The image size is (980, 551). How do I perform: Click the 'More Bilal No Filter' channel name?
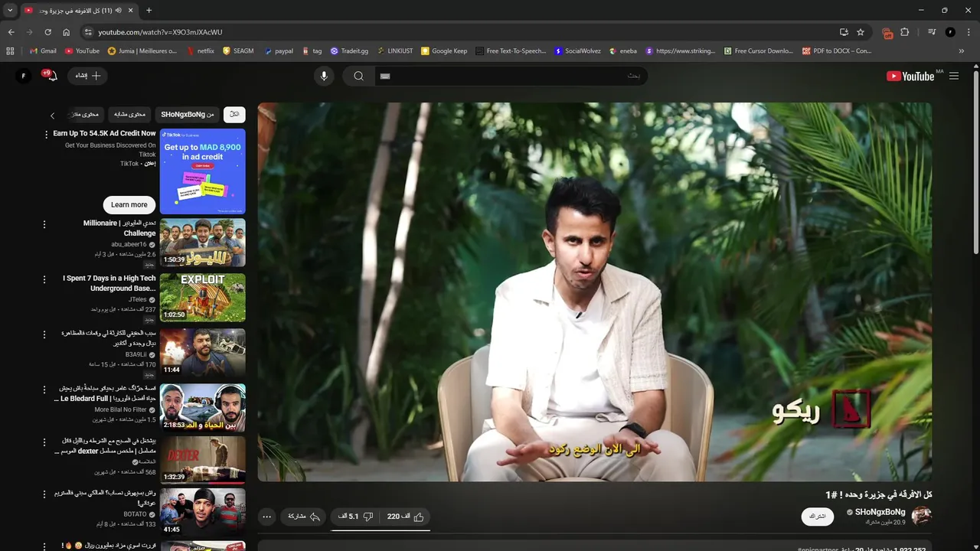[x=120, y=410]
